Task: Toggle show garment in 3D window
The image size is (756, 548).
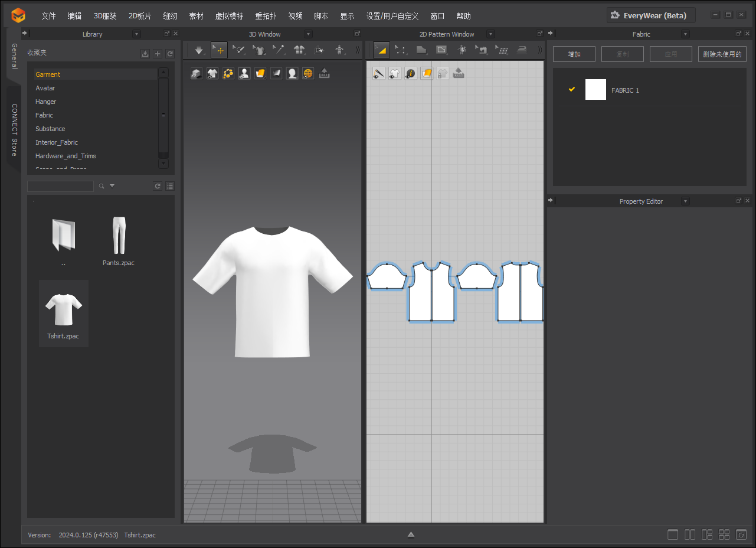Action: pos(212,73)
